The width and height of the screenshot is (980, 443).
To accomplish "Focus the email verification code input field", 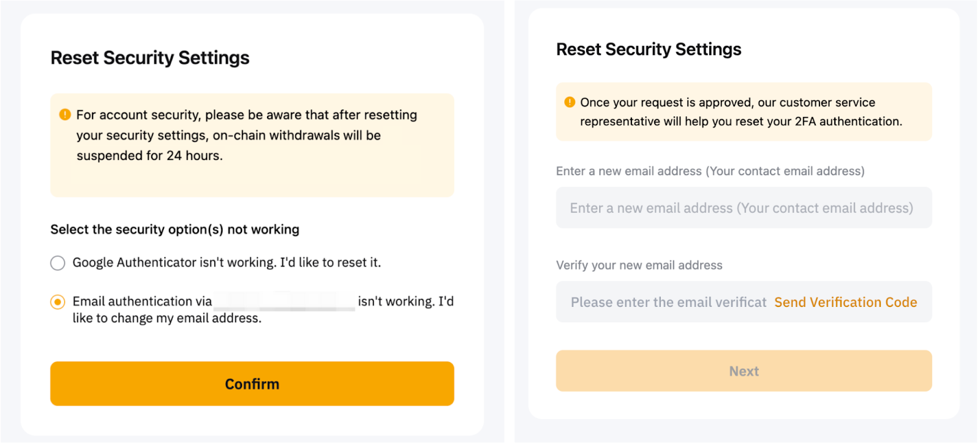I will pyautogui.click(x=668, y=302).
